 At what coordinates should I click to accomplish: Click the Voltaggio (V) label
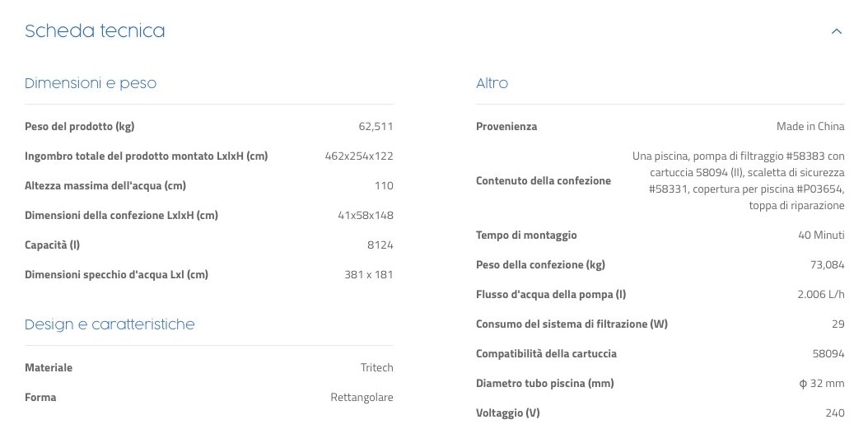coord(507,413)
